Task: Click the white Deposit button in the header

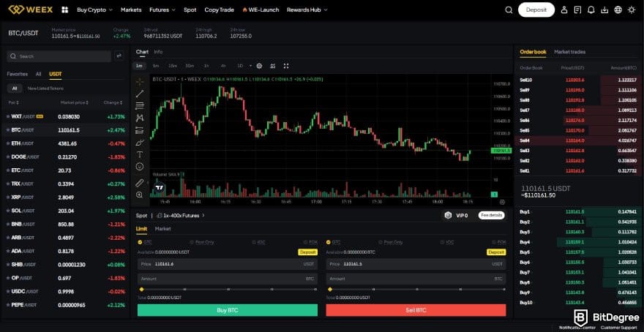Action: point(536,10)
